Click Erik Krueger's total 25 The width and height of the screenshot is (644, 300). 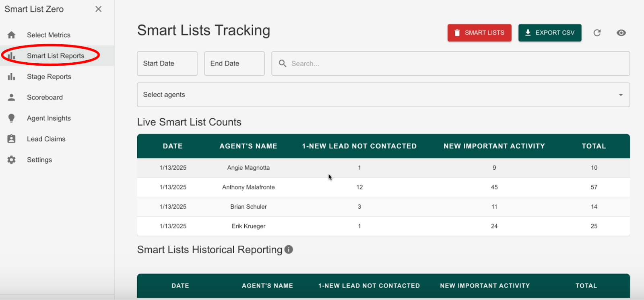[x=594, y=226]
